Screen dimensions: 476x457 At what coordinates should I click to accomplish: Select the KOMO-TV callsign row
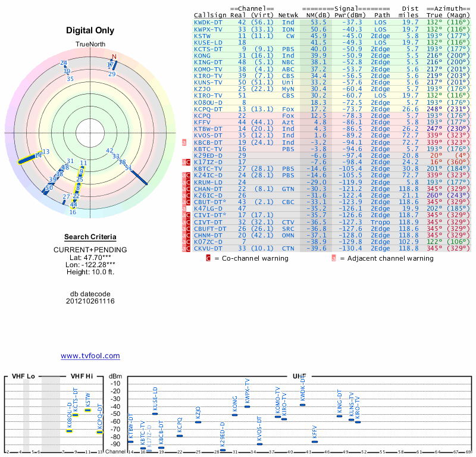[209, 69]
